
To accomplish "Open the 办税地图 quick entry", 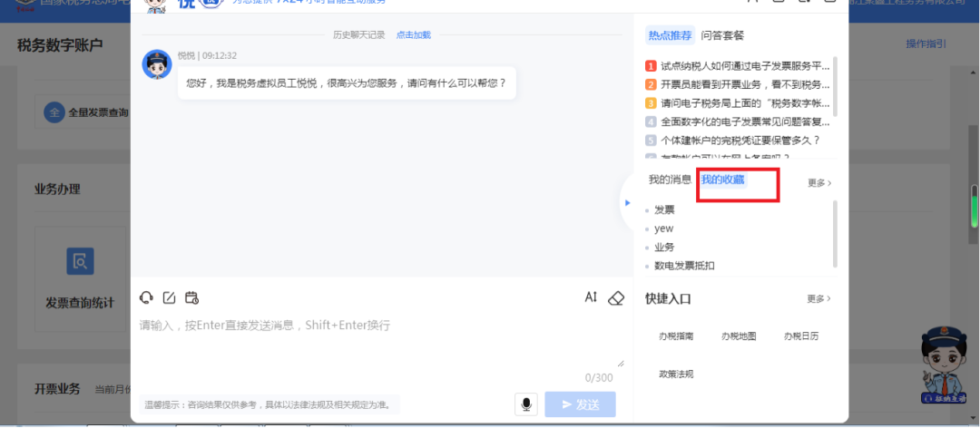I will pos(739,336).
